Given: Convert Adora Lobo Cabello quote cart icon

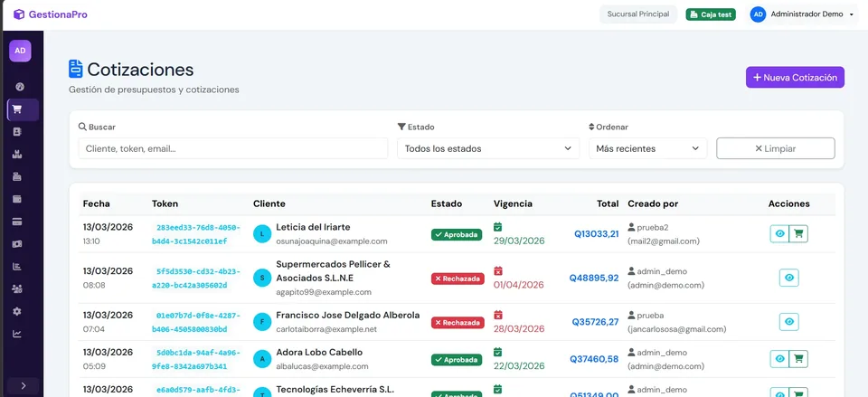Looking at the screenshot, I should pyautogui.click(x=798, y=359).
